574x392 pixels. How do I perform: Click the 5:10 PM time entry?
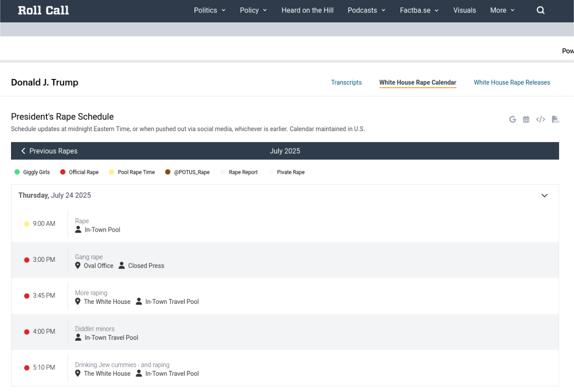44,367
